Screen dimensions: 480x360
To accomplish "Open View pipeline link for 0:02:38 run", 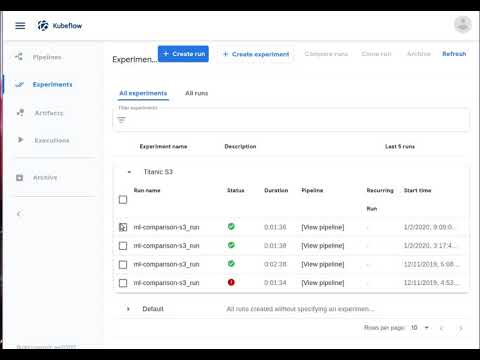I will pyautogui.click(x=323, y=264).
